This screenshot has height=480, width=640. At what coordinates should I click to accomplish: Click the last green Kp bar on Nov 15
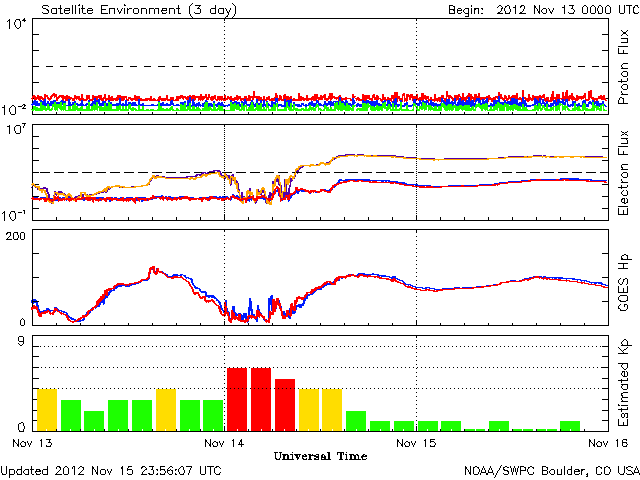click(570, 426)
